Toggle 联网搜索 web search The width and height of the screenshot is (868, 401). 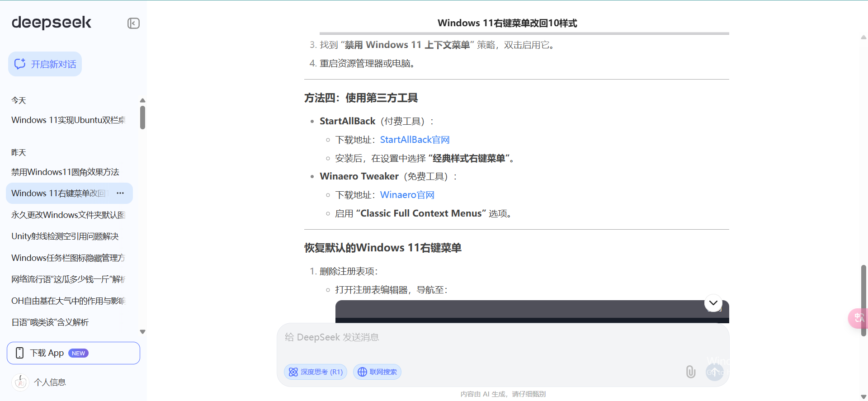377,372
